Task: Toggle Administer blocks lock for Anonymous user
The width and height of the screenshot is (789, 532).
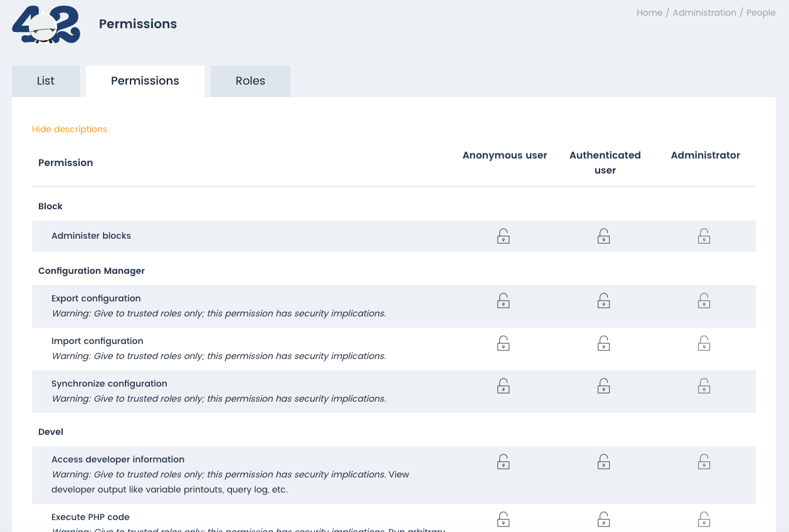Action: [x=504, y=236]
